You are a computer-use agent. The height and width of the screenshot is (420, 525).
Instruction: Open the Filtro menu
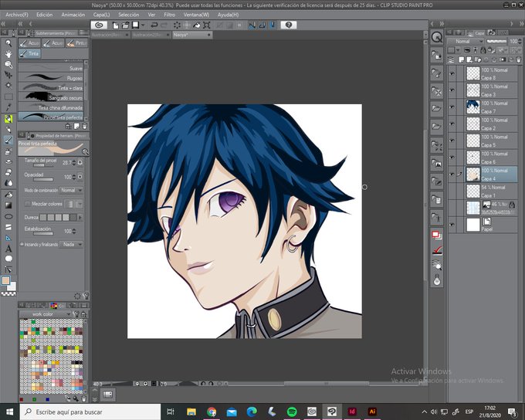tap(170, 15)
